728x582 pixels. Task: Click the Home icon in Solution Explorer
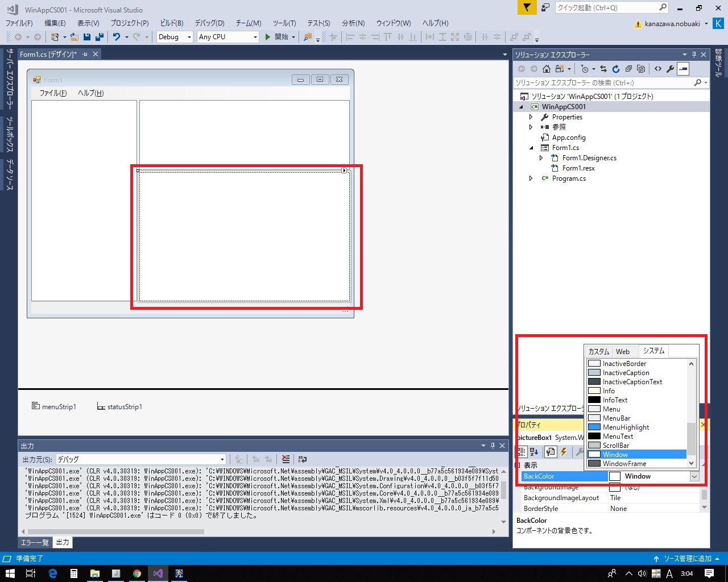point(547,69)
